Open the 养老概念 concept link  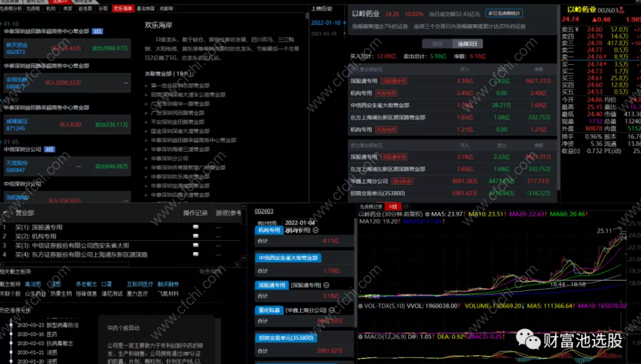pyautogui.click(x=86, y=284)
